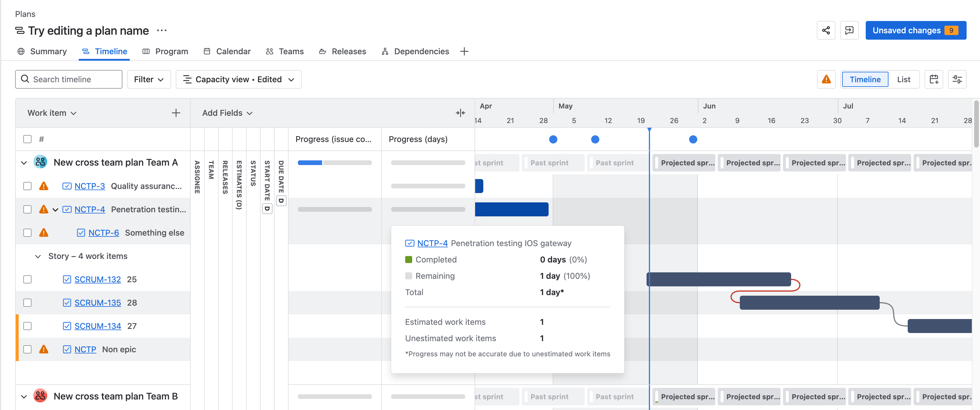This screenshot has width=980, height=410.
Task: Select the NCTP-6 row checkbox
Action: coord(27,233)
